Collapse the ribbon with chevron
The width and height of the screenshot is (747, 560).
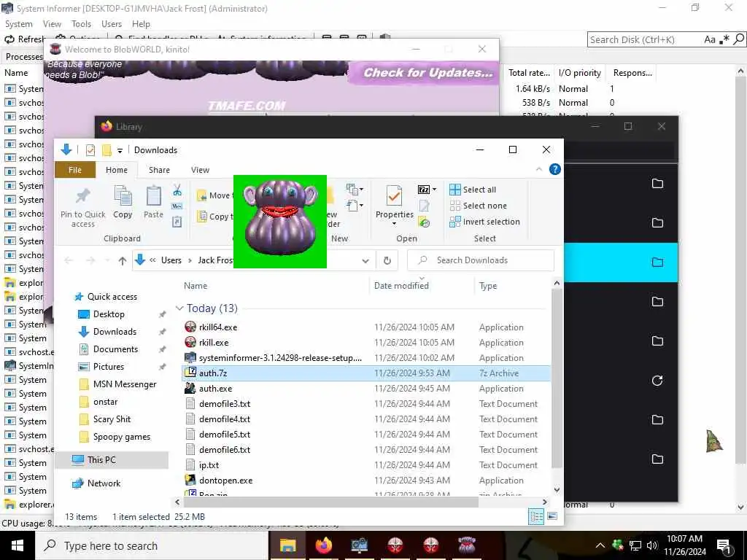point(539,169)
